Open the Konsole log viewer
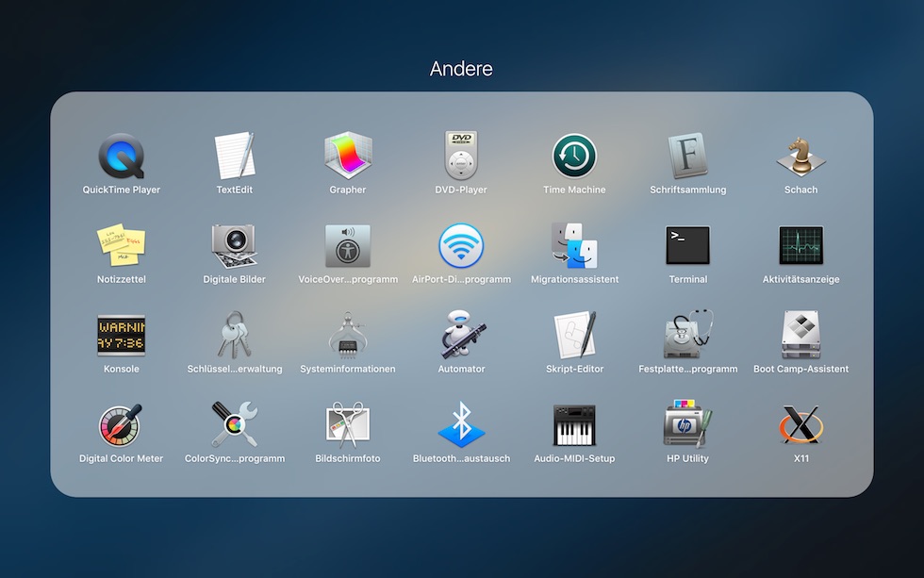This screenshot has height=578, width=924. [122, 335]
